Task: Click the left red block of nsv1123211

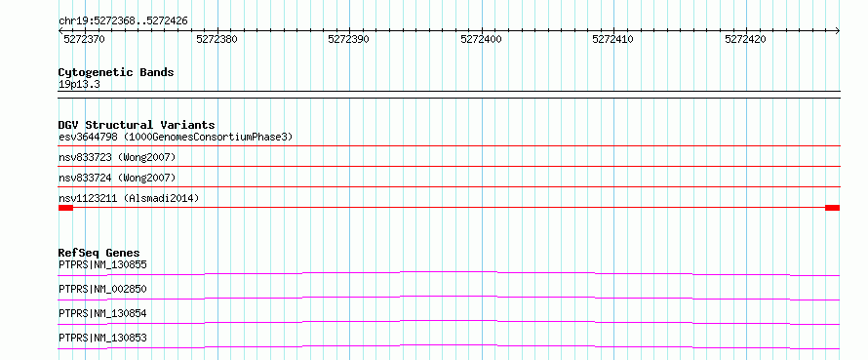Action: (65, 208)
